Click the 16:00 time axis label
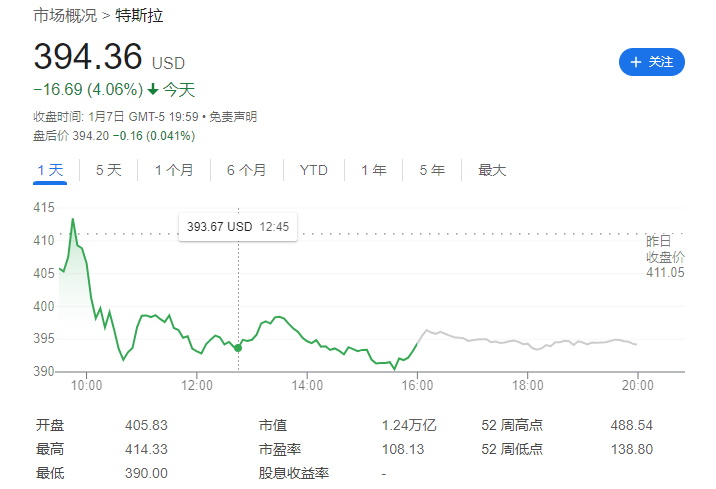Image resolution: width=716 pixels, height=489 pixels. pos(417,385)
